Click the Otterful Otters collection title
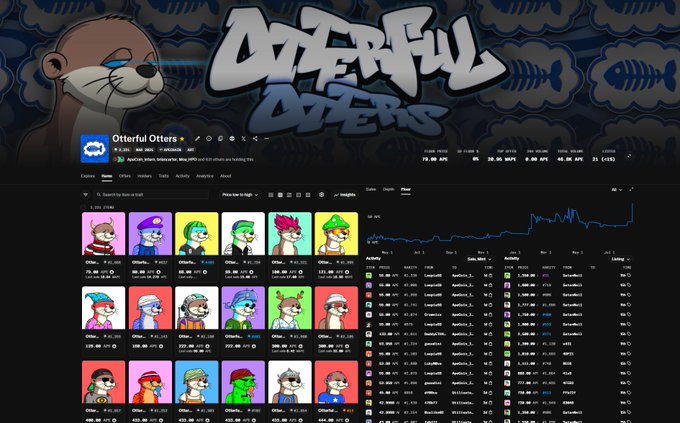Viewport: 680px width, 423px height. pyautogui.click(x=144, y=139)
